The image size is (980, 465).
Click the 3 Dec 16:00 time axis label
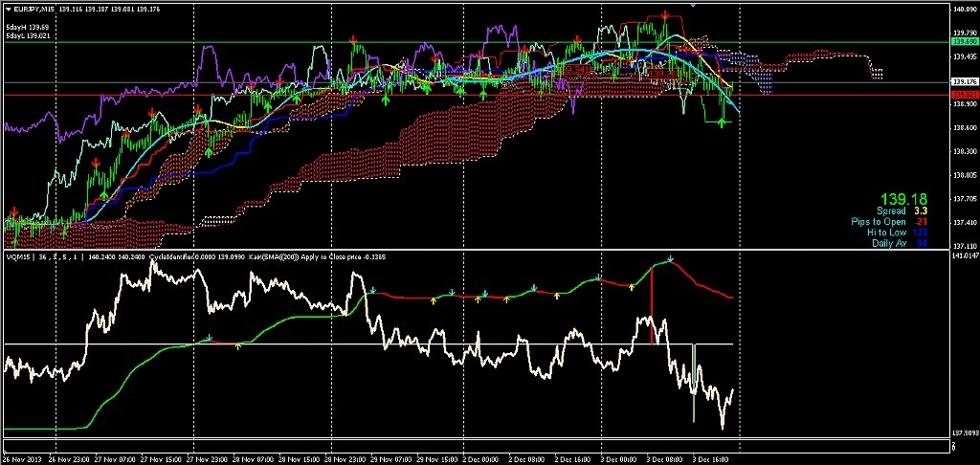click(x=709, y=459)
